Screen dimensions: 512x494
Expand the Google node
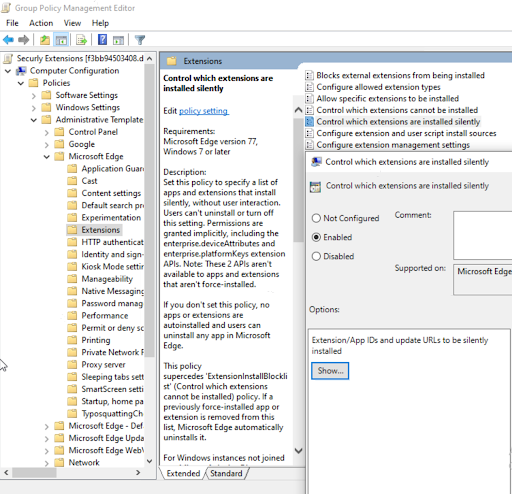pyautogui.click(x=47, y=145)
